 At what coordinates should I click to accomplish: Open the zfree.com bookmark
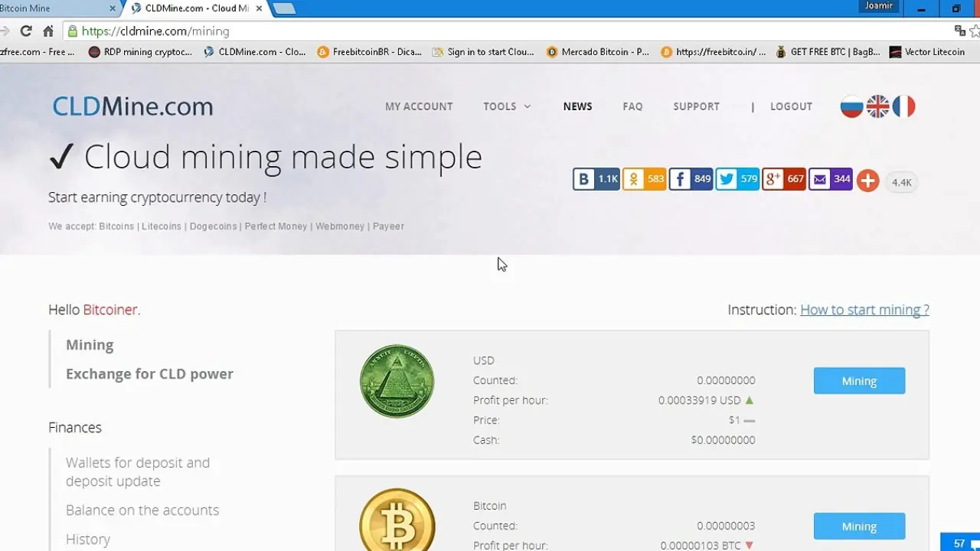38,52
